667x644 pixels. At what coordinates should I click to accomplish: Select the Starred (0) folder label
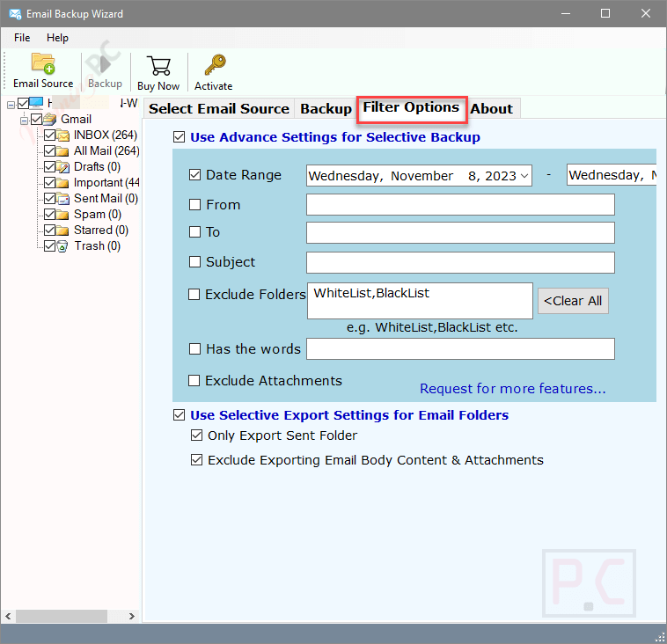click(x=101, y=231)
